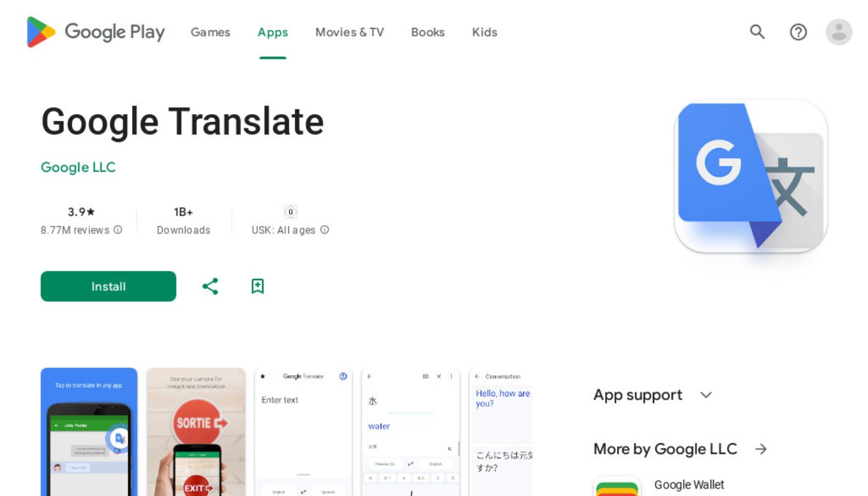Switch to the Kids tab
Viewport: 868px width, 496px height.
(x=484, y=32)
